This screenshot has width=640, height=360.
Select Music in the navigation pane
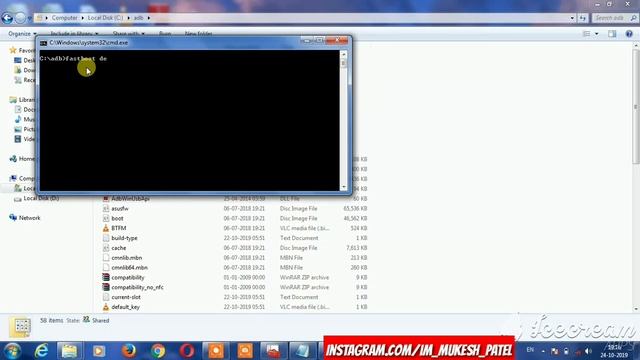pyautogui.click(x=25, y=119)
